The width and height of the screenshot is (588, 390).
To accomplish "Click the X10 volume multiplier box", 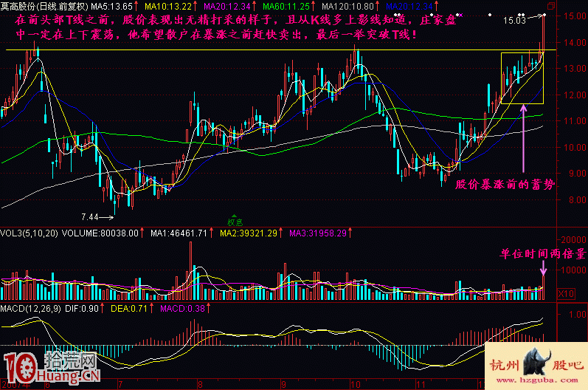I will click(x=567, y=293).
